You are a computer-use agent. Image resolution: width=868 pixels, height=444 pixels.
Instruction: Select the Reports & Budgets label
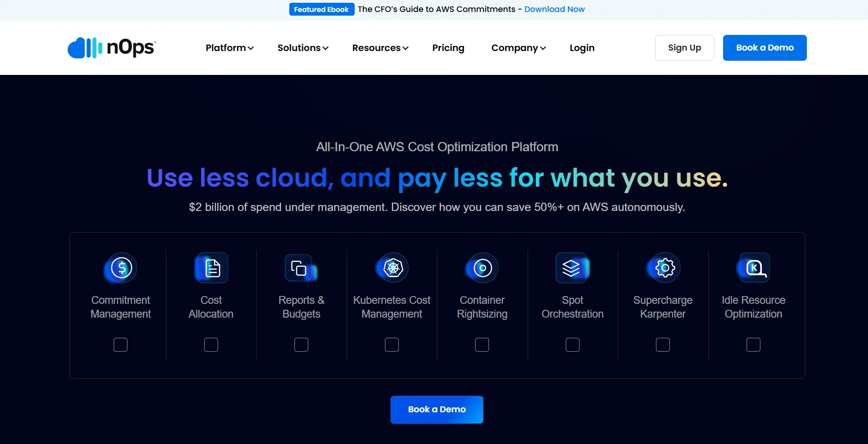tap(301, 307)
